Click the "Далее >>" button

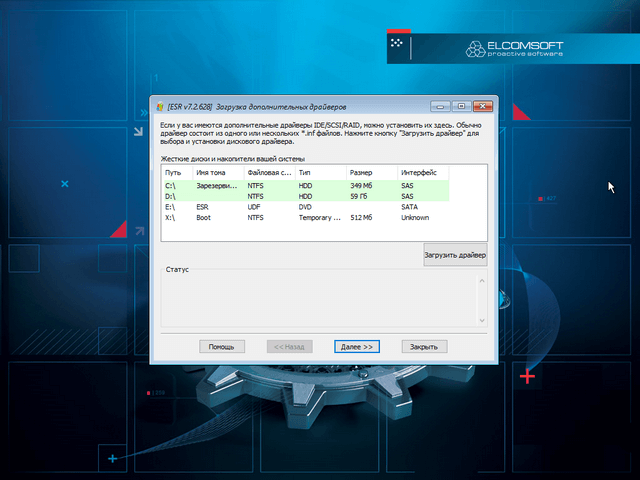(357, 346)
